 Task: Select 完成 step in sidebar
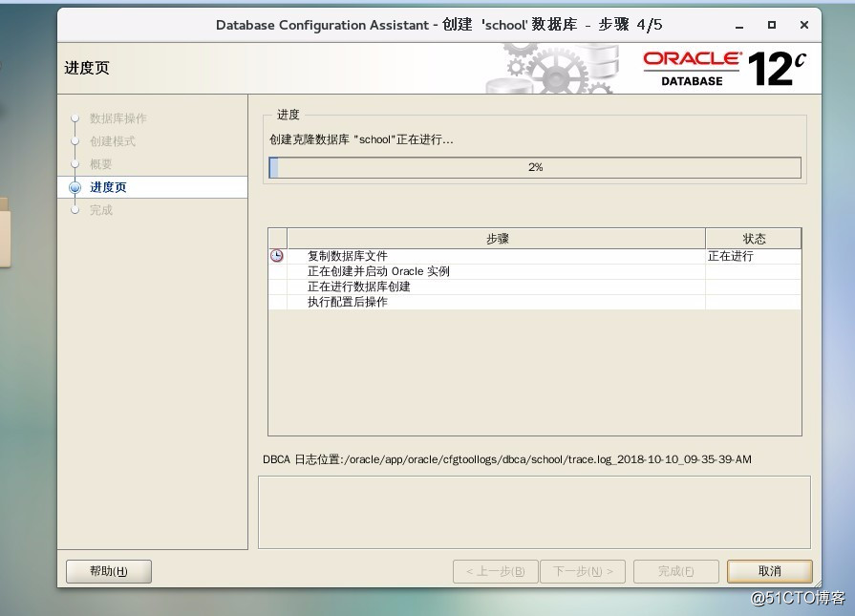pyautogui.click(x=101, y=210)
